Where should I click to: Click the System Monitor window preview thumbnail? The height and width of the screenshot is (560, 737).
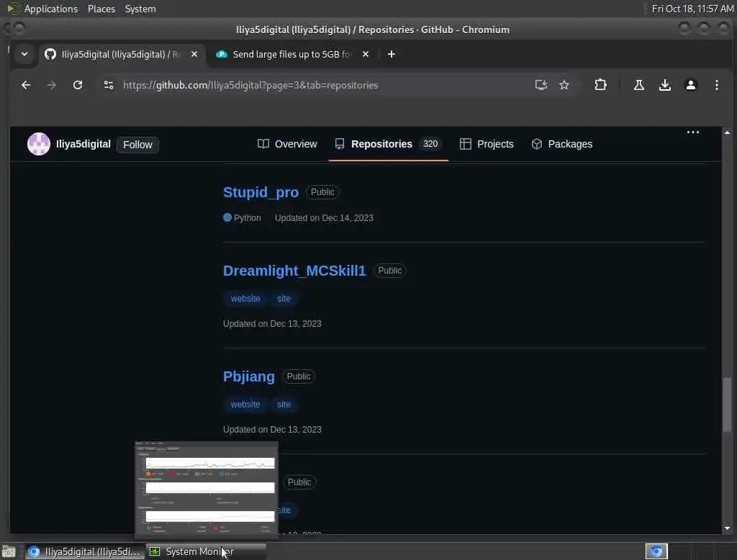[x=207, y=490]
